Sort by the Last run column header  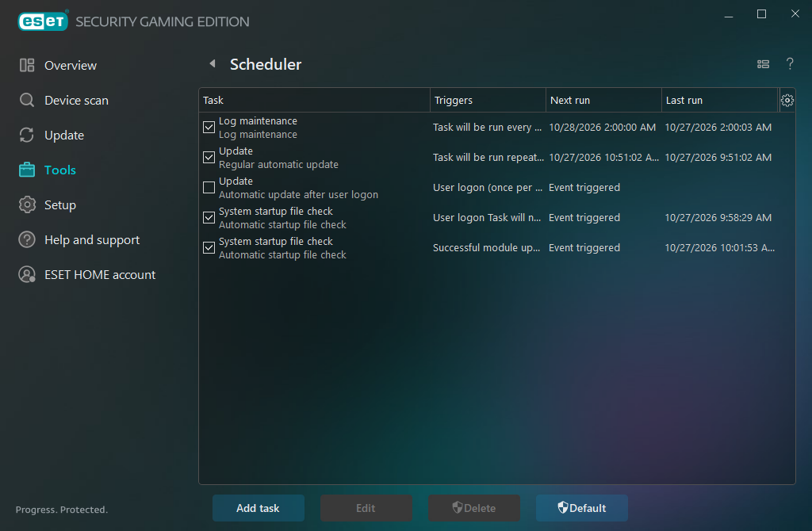[x=720, y=101]
